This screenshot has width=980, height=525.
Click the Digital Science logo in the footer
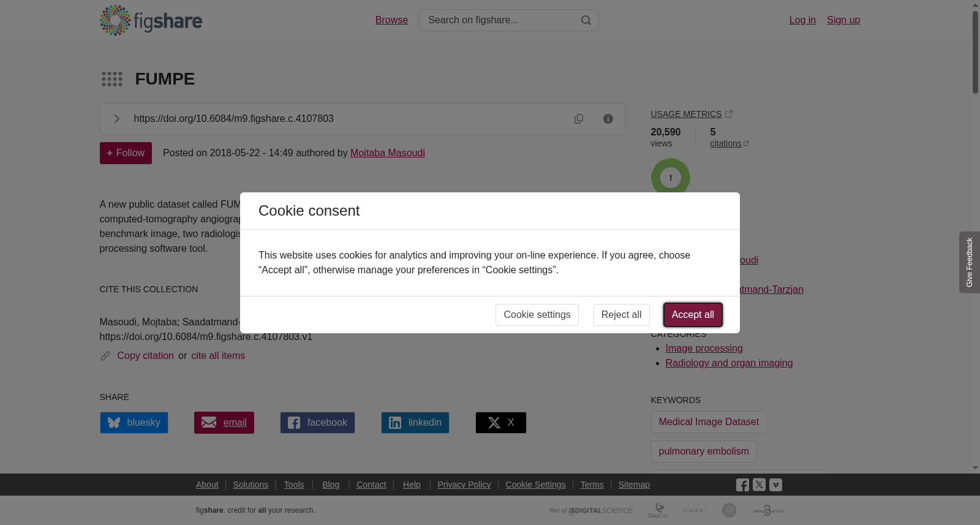[x=591, y=510]
